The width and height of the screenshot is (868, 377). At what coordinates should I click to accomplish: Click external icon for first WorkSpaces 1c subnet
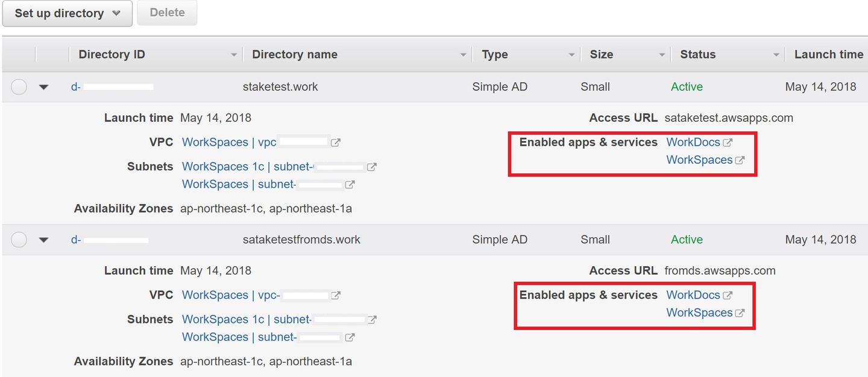[x=372, y=167]
